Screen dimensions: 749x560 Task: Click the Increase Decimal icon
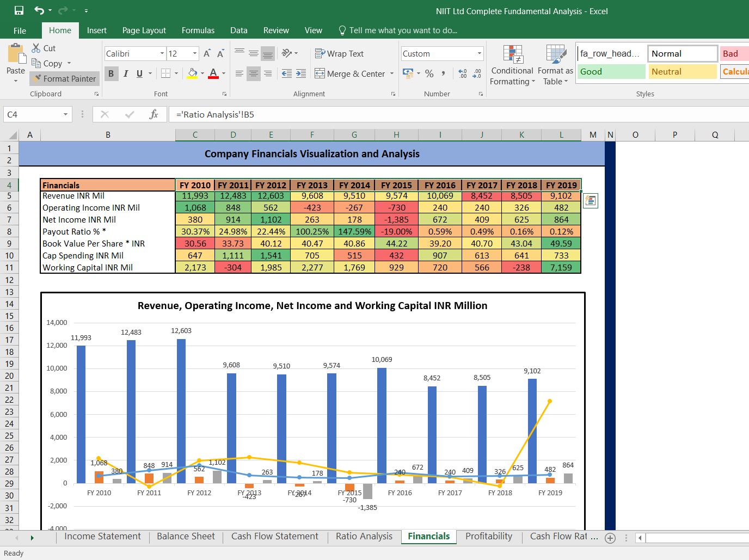(x=463, y=73)
